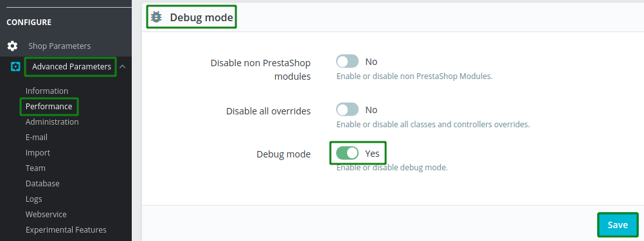
Task: Open the E-mail settings page
Action: point(37,137)
